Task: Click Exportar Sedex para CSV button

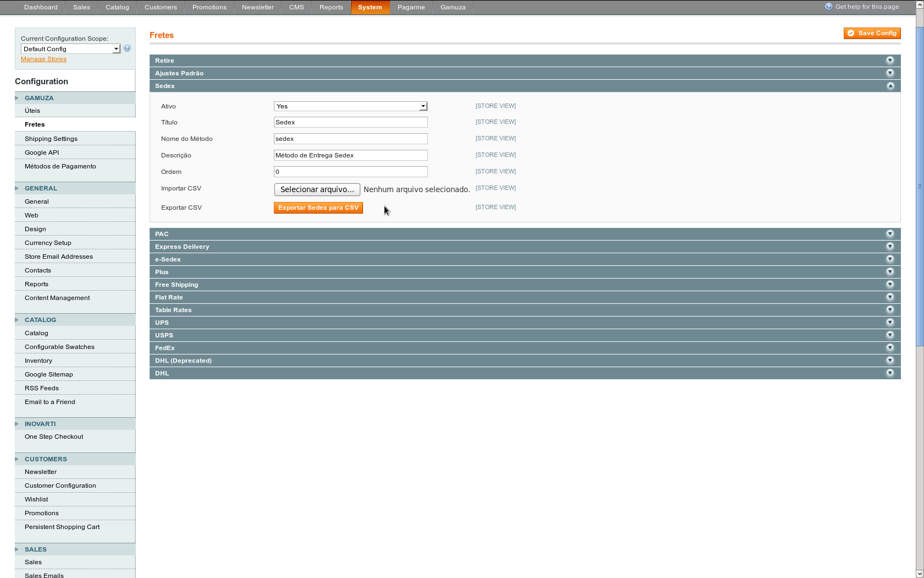Action: point(318,208)
